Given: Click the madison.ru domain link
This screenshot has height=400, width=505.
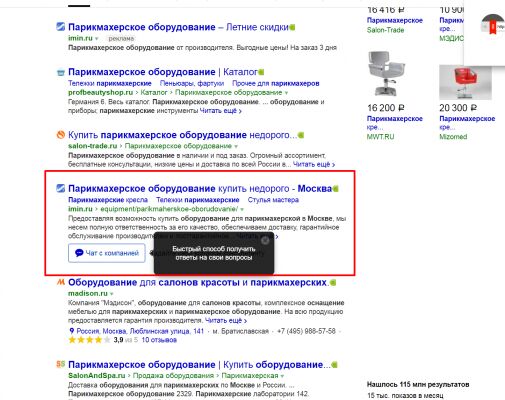Looking at the screenshot, I should pyautogui.click(x=88, y=294).
